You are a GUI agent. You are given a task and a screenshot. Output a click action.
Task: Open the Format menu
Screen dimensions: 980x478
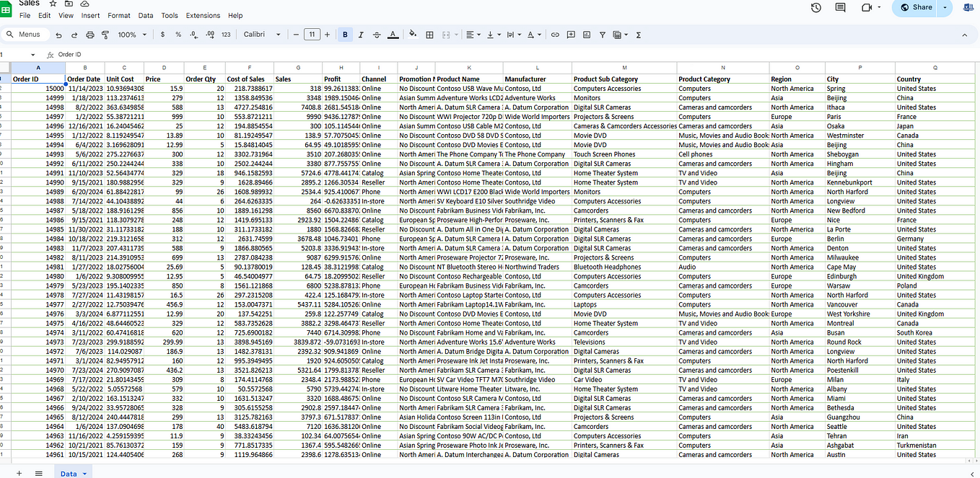tap(119, 15)
